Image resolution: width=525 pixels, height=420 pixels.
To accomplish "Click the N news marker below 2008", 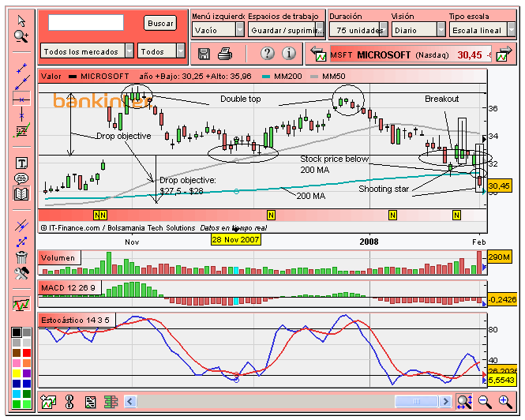I will point(392,215).
